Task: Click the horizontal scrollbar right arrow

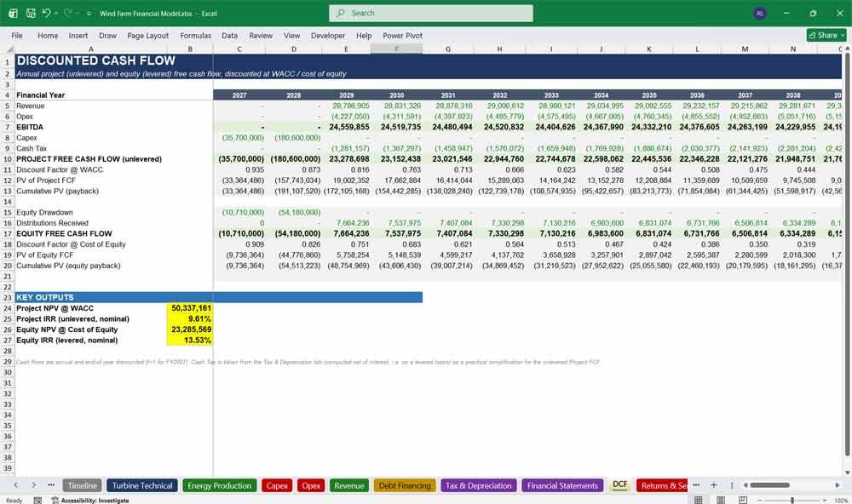Action: click(x=838, y=485)
